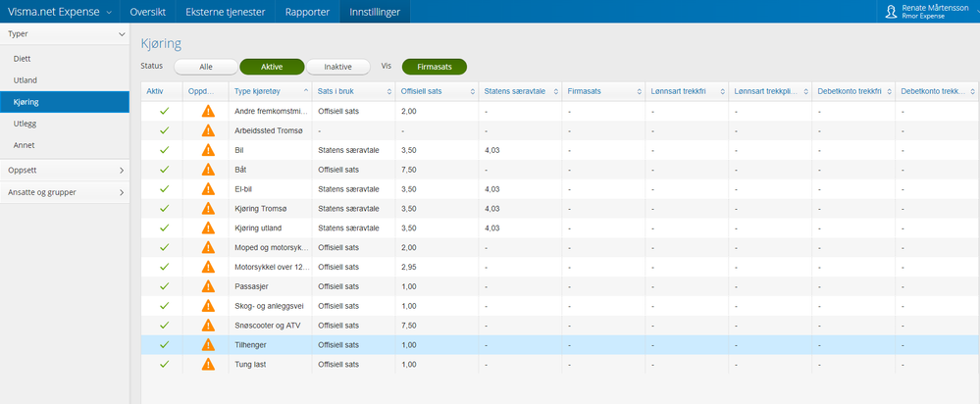Image resolution: width=980 pixels, height=404 pixels.
Task: Click warning icon in Båt row
Action: 208,170
